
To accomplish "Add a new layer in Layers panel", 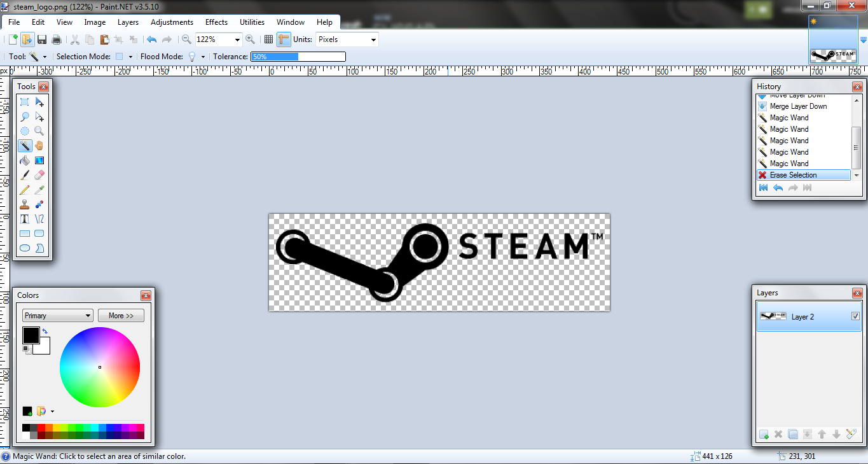I will (764, 435).
